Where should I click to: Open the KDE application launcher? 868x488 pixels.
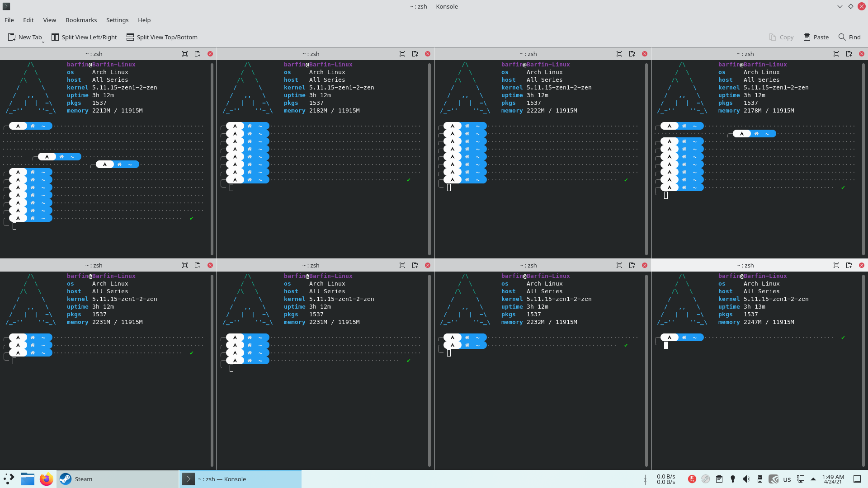coord(9,479)
